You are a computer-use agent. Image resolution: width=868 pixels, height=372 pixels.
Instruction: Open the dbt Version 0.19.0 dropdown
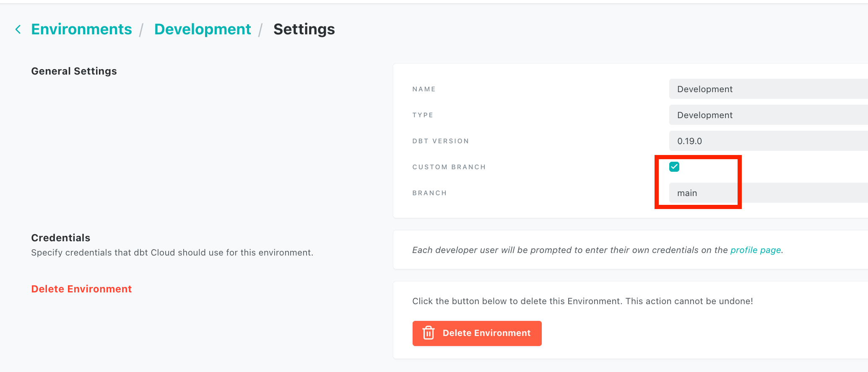(x=768, y=141)
